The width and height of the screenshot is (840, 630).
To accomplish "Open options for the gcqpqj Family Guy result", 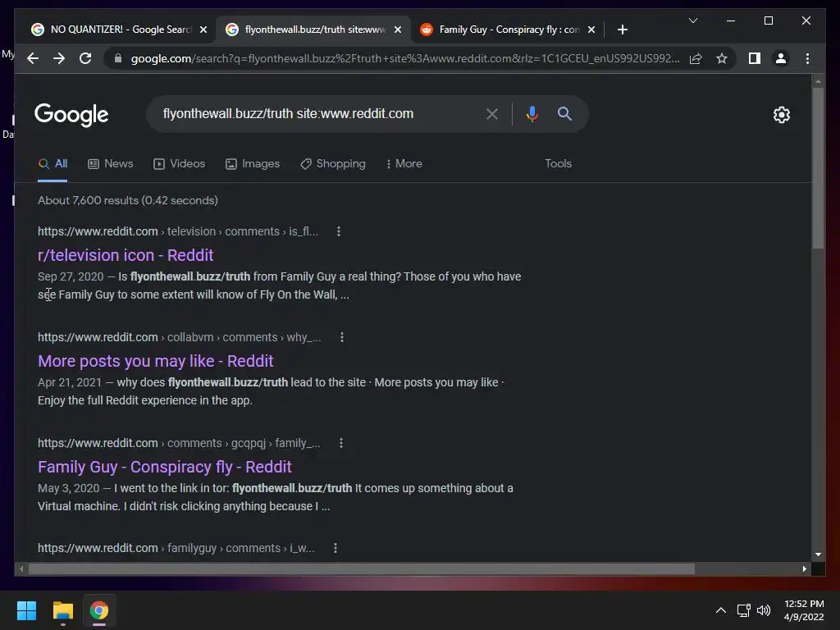I will [340, 443].
